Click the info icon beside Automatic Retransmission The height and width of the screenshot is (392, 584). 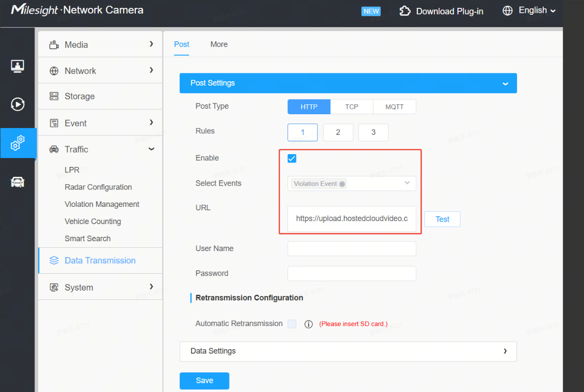pos(308,324)
